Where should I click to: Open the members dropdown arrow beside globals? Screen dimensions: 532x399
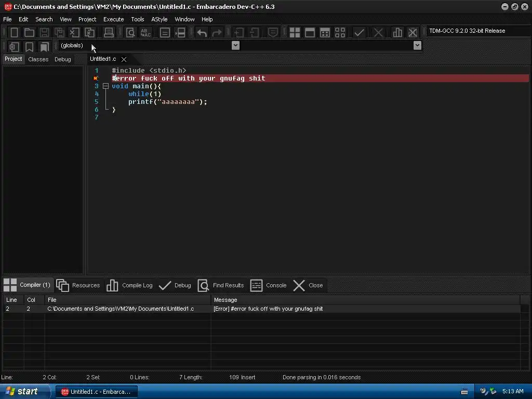417,45
